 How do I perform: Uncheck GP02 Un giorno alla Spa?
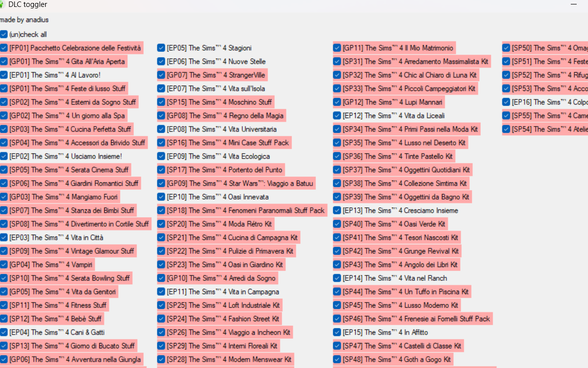point(4,115)
